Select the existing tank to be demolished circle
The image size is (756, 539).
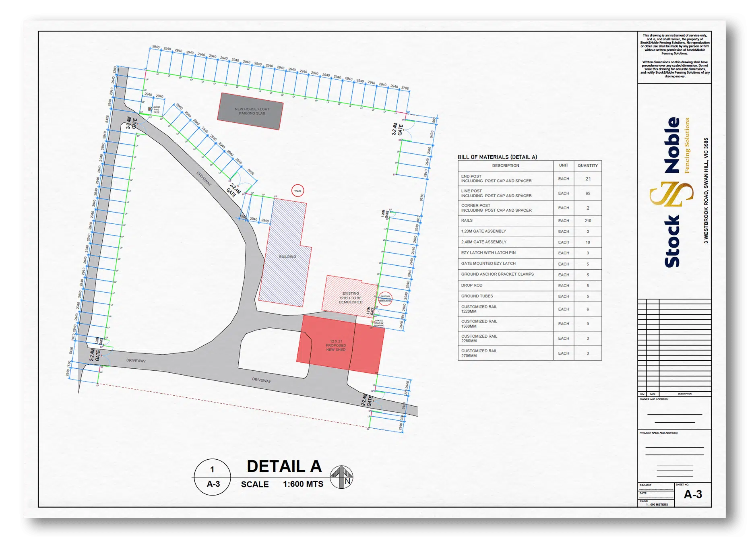pyautogui.click(x=385, y=298)
